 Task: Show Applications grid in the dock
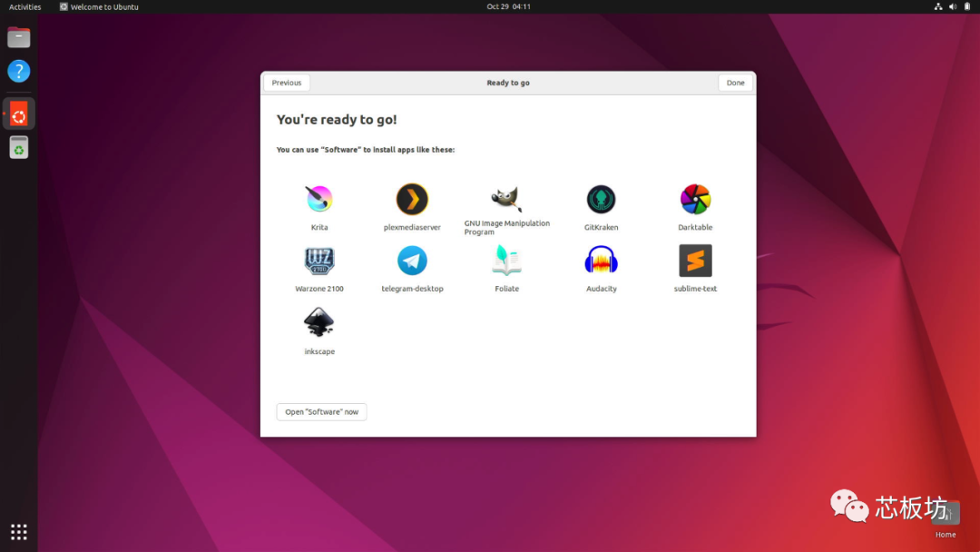click(x=19, y=532)
